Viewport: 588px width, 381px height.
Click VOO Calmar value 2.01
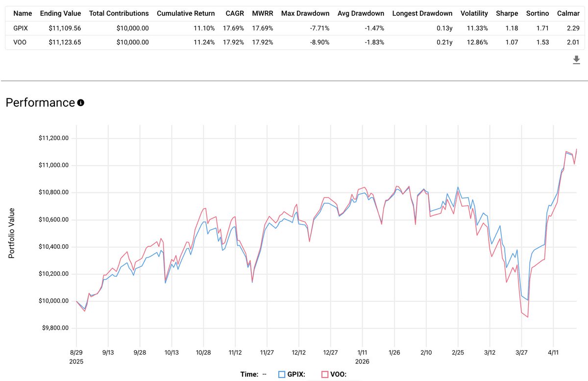(x=573, y=42)
